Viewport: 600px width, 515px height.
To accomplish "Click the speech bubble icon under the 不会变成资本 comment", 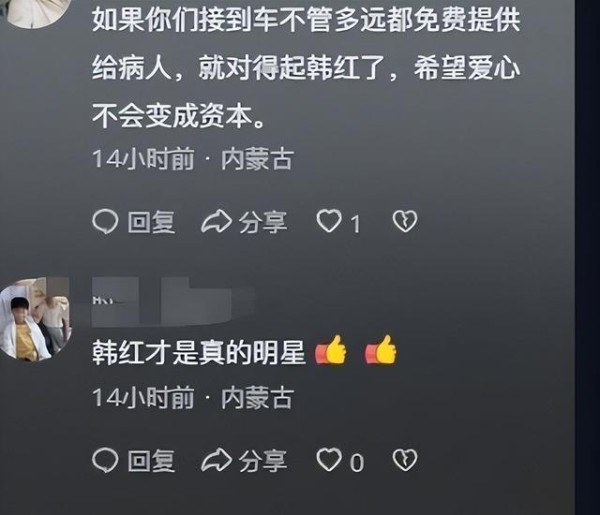I will (105, 222).
